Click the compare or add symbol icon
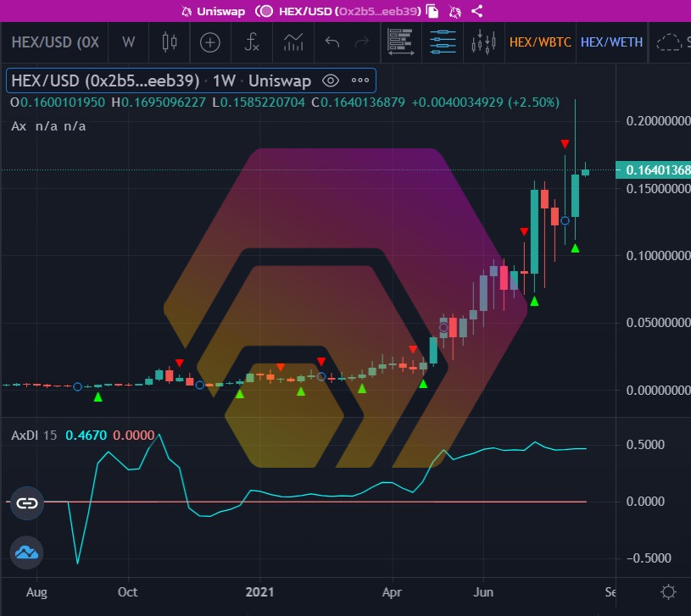 click(209, 42)
